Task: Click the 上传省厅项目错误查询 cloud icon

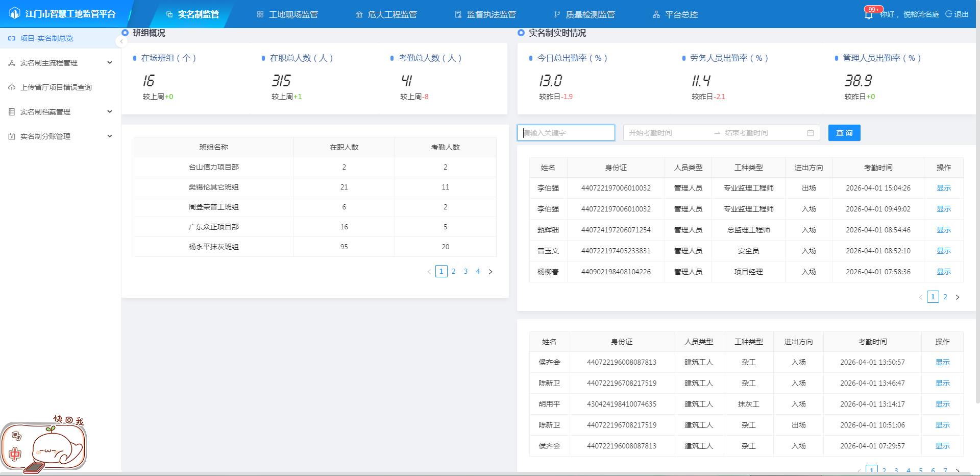Action: (12, 87)
